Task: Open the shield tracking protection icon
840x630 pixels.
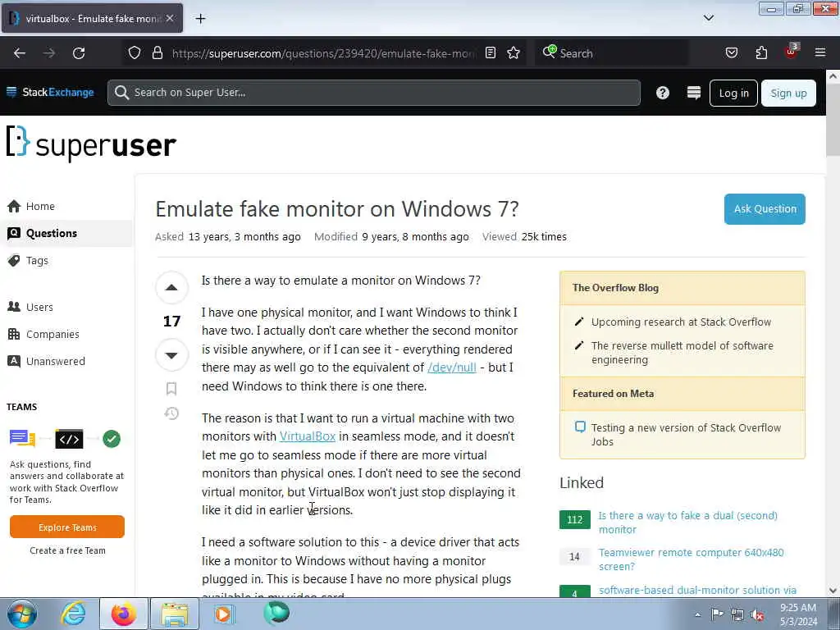Action: click(135, 52)
